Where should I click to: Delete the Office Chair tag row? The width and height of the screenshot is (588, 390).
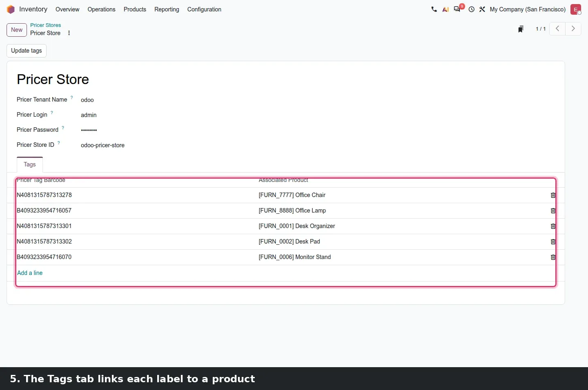[x=553, y=195]
